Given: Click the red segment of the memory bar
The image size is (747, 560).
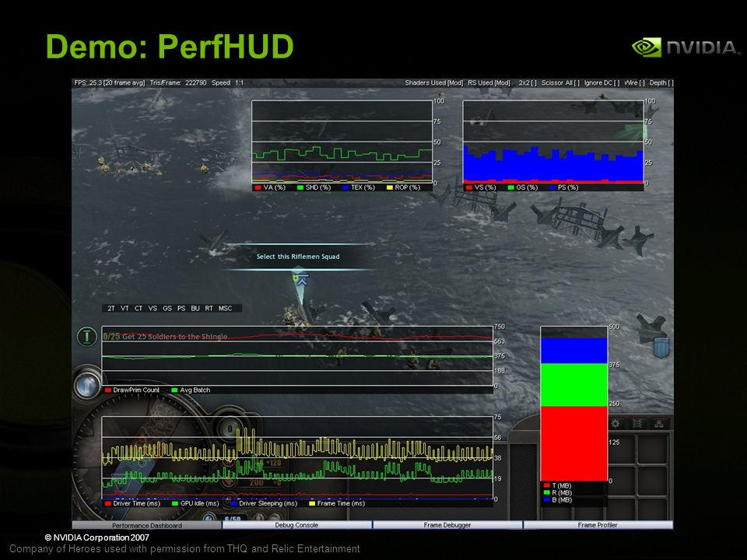Looking at the screenshot, I should coord(574,443).
